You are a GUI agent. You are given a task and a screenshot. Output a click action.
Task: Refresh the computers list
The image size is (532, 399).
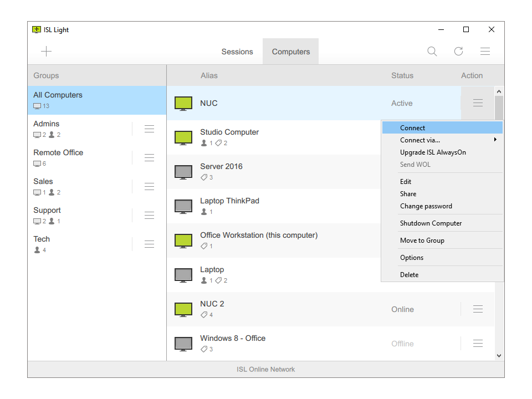point(458,51)
